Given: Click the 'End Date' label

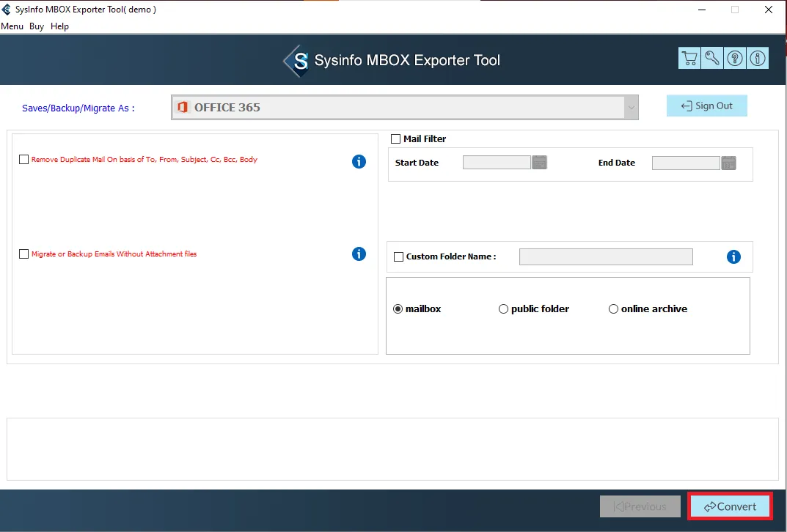Looking at the screenshot, I should click(x=616, y=163).
